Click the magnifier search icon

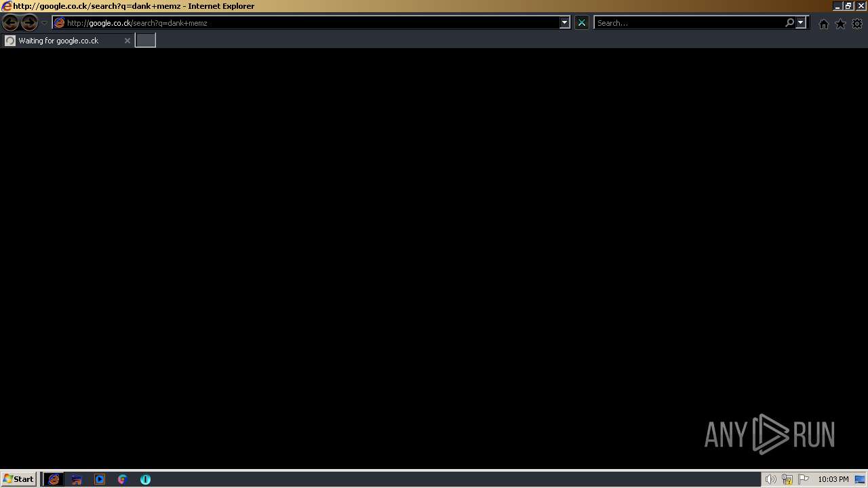789,23
